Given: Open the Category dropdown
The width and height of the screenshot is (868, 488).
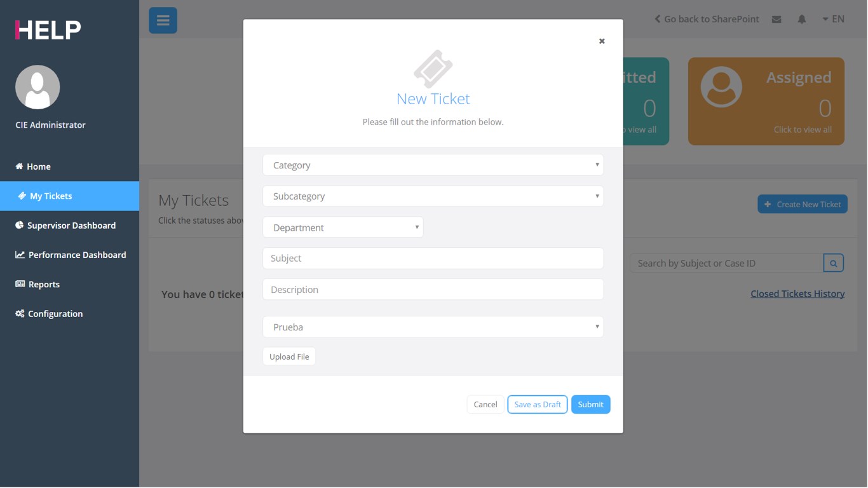Looking at the screenshot, I should pyautogui.click(x=433, y=165).
